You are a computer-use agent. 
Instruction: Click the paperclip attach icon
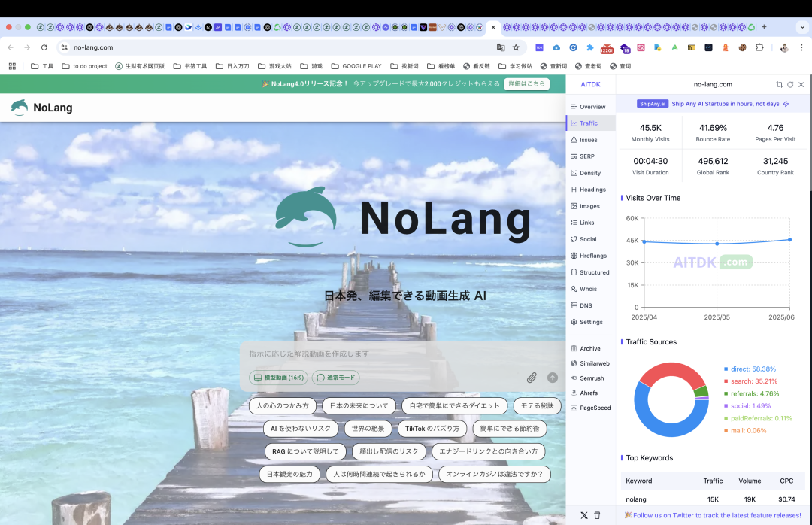pyautogui.click(x=532, y=378)
